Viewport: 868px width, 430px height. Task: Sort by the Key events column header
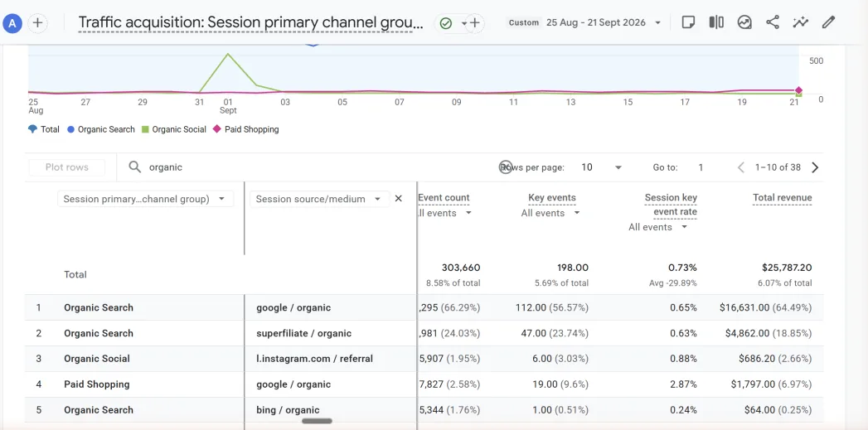pyautogui.click(x=552, y=197)
